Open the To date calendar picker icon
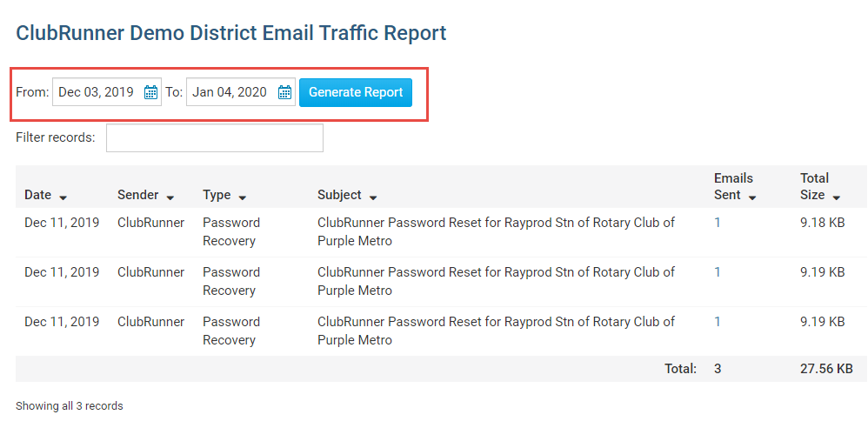The image size is (868, 448). click(x=284, y=92)
